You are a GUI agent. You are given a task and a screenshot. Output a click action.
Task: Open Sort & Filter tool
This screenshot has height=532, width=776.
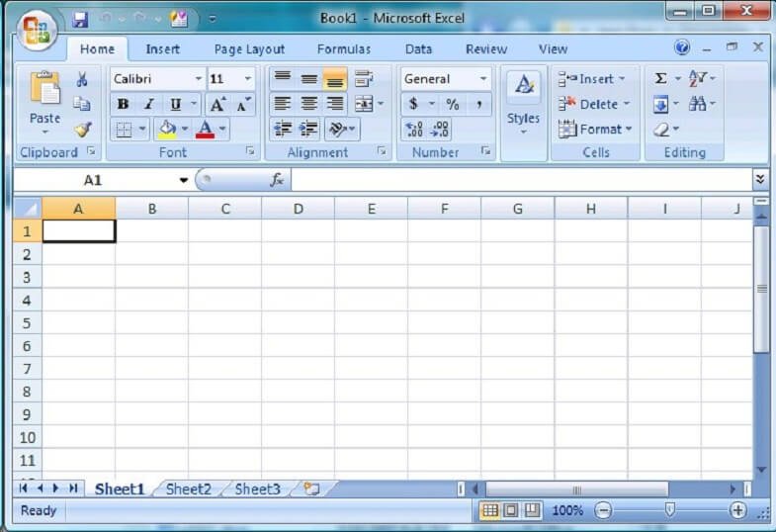698,78
